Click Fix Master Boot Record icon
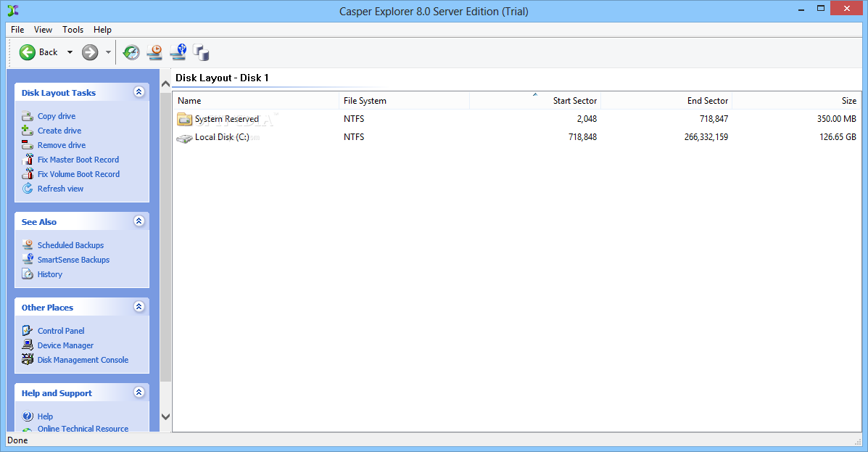 [x=28, y=160]
